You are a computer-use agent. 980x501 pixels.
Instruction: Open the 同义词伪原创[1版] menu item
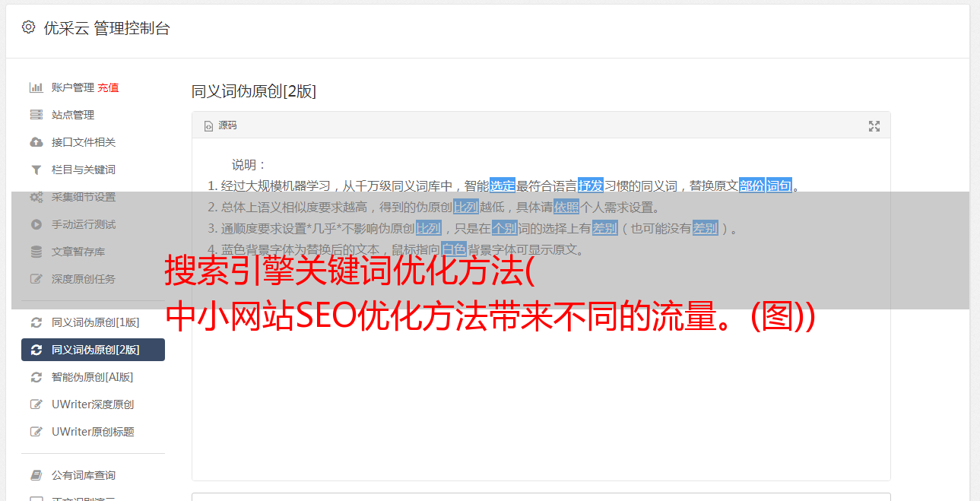[x=93, y=322]
